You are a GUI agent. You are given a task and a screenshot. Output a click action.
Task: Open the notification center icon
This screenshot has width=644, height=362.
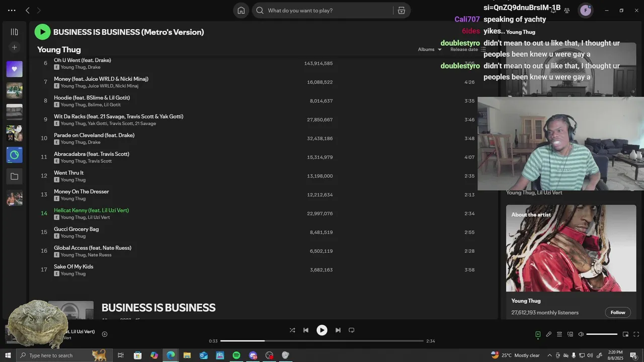633,355
